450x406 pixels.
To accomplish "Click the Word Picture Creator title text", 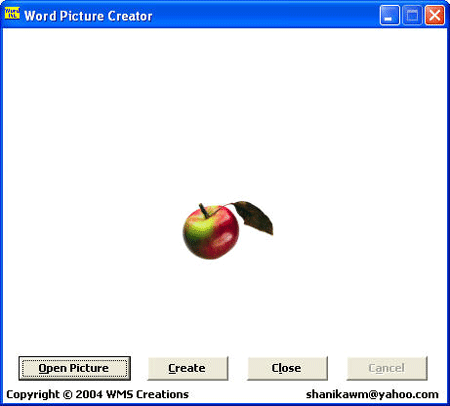I will click(x=88, y=16).
